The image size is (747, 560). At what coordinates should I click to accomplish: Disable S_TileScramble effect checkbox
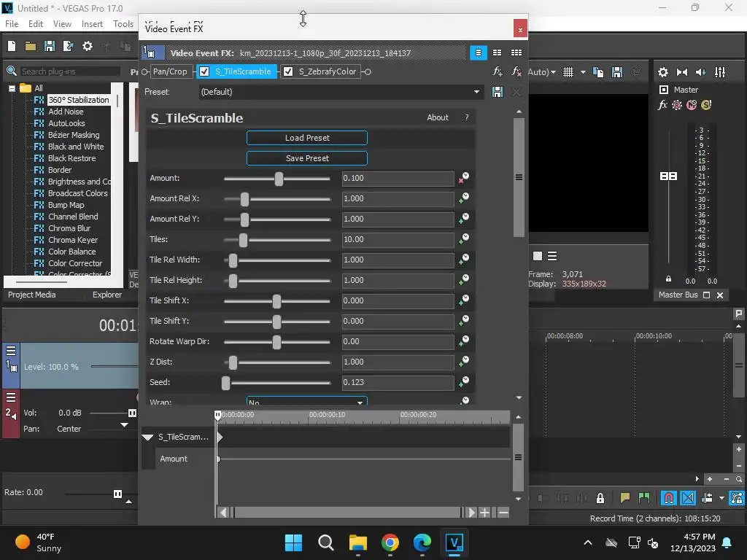coord(204,71)
